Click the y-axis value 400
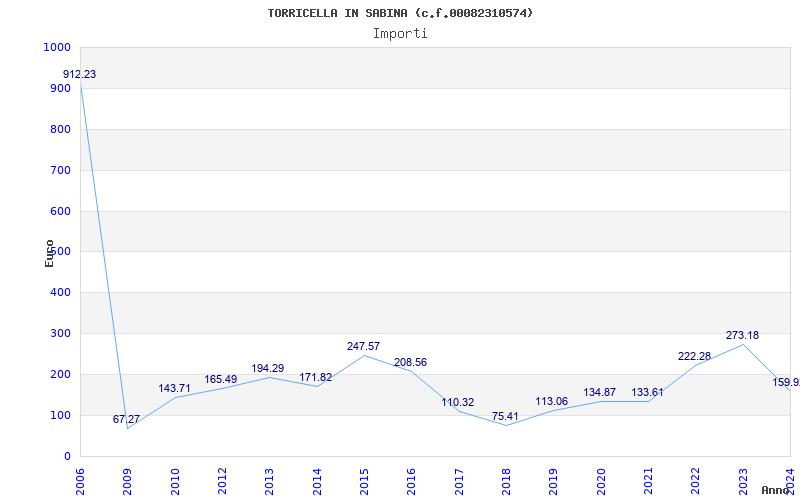This screenshot has width=800, height=500. pos(60,293)
